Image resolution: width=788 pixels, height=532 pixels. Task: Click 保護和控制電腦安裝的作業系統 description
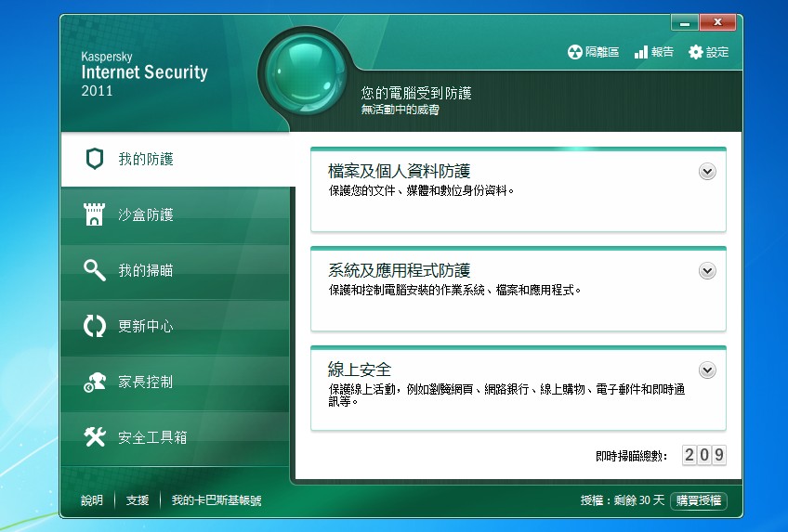pyautogui.click(x=454, y=290)
